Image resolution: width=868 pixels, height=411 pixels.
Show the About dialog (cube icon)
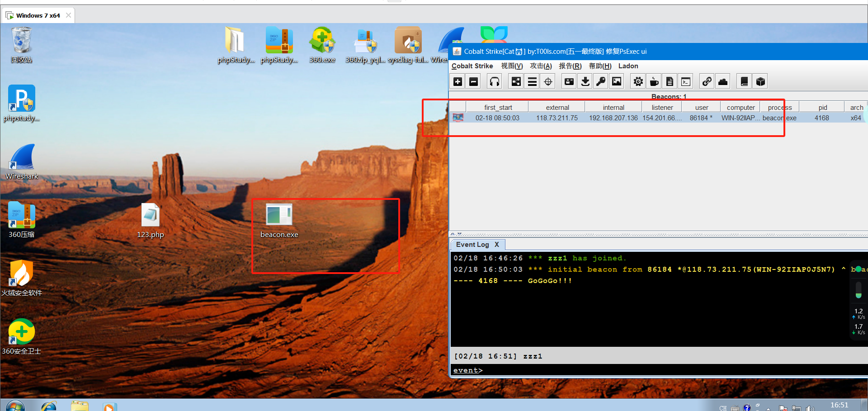pyautogui.click(x=760, y=81)
